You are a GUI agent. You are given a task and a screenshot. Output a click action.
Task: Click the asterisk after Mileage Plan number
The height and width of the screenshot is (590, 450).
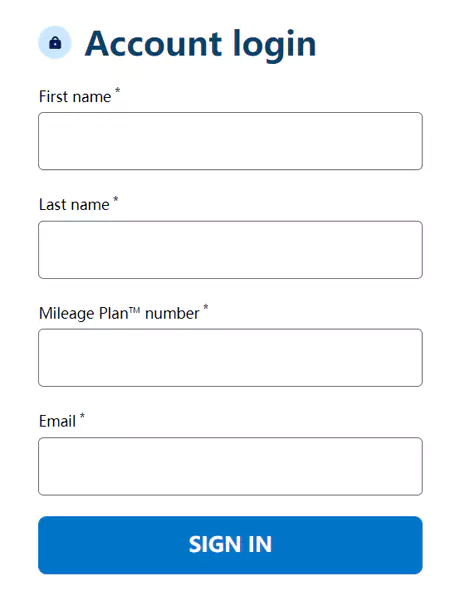tap(205, 307)
